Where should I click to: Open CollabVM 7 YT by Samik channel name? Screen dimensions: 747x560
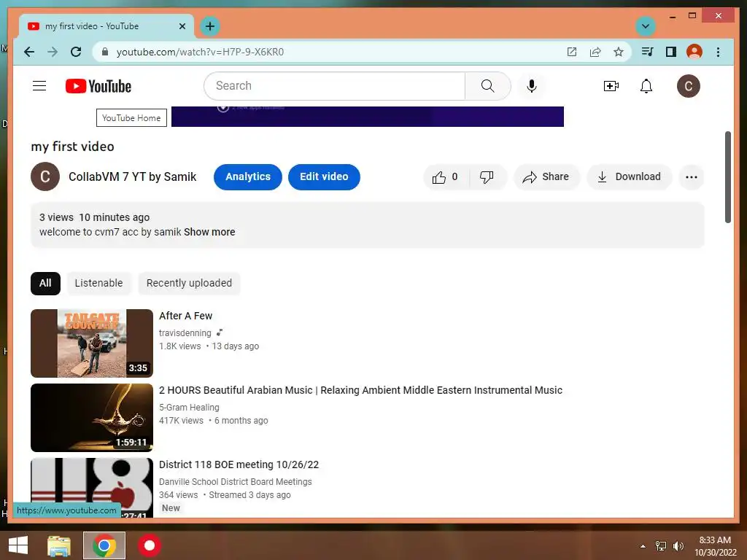coord(133,176)
